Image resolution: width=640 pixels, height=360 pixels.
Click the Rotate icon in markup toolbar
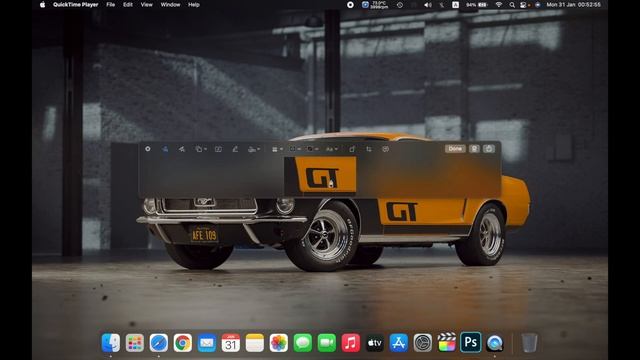(352, 149)
